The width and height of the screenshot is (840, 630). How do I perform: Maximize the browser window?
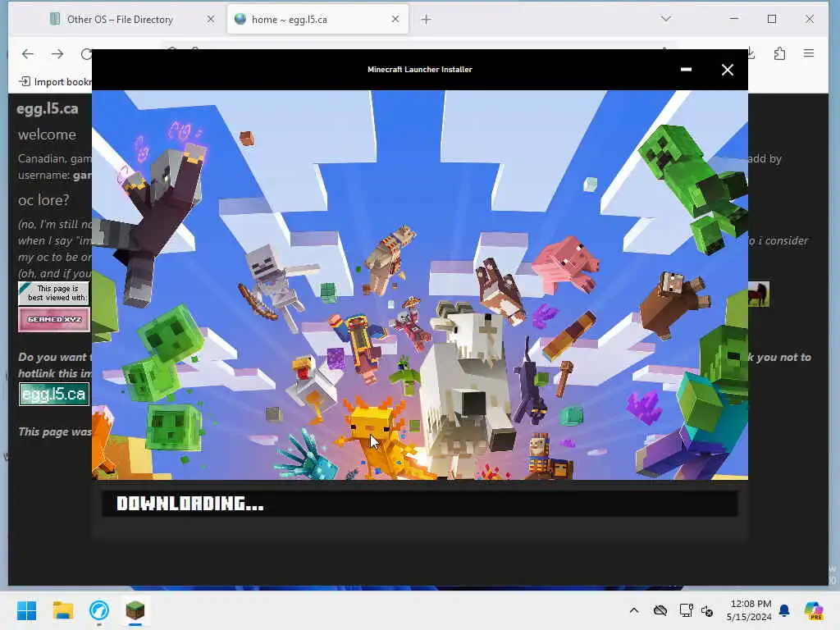[772, 19]
